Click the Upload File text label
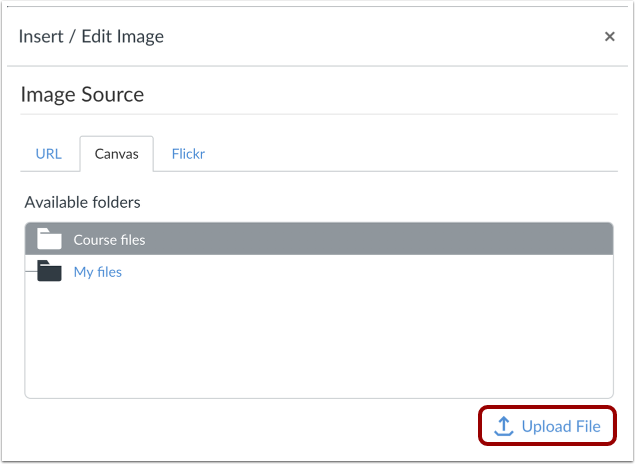This screenshot has height=464, width=635. click(x=561, y=426)
